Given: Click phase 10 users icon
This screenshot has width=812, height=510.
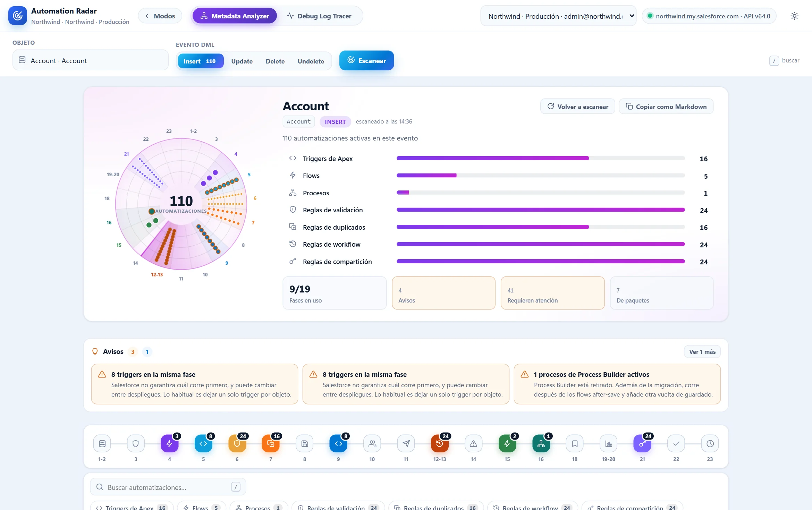Looking at the screenshot, I should 372,443.
